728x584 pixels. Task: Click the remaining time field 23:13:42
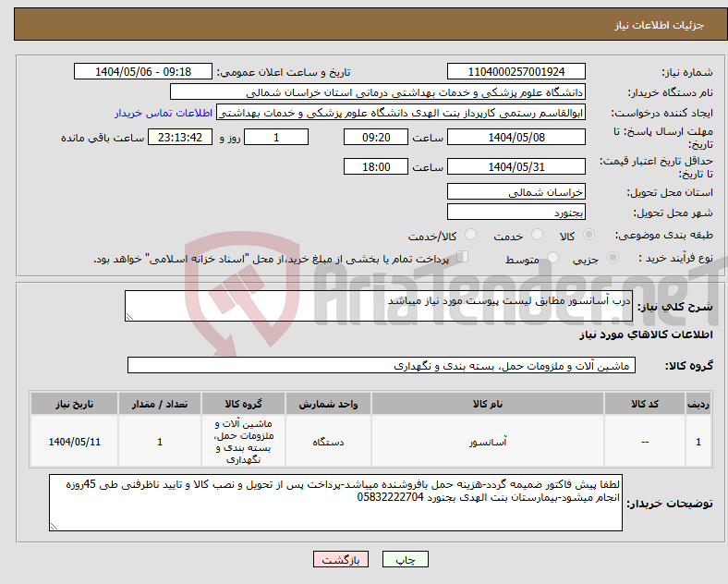coord(180,137)
